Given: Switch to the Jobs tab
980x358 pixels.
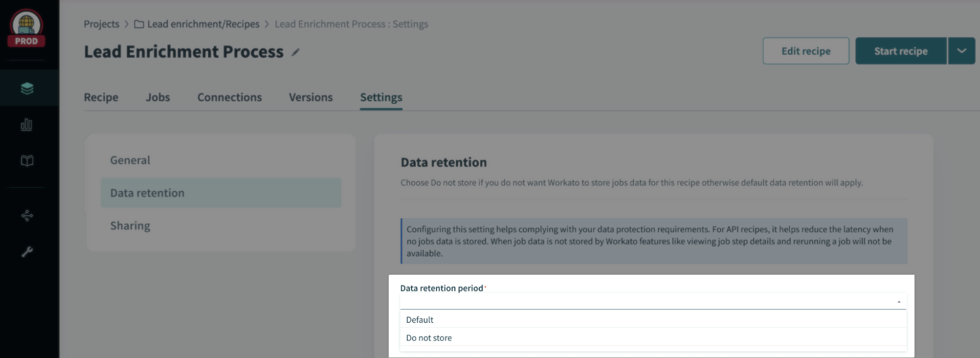Looking at the screenshot, I should (x=158, y=97).
